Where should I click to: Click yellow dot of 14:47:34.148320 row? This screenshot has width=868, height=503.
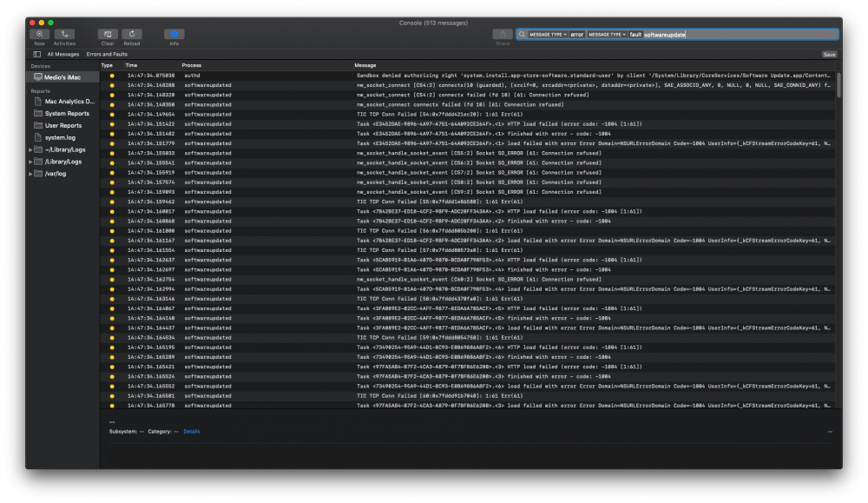click(x=112, y=96)
